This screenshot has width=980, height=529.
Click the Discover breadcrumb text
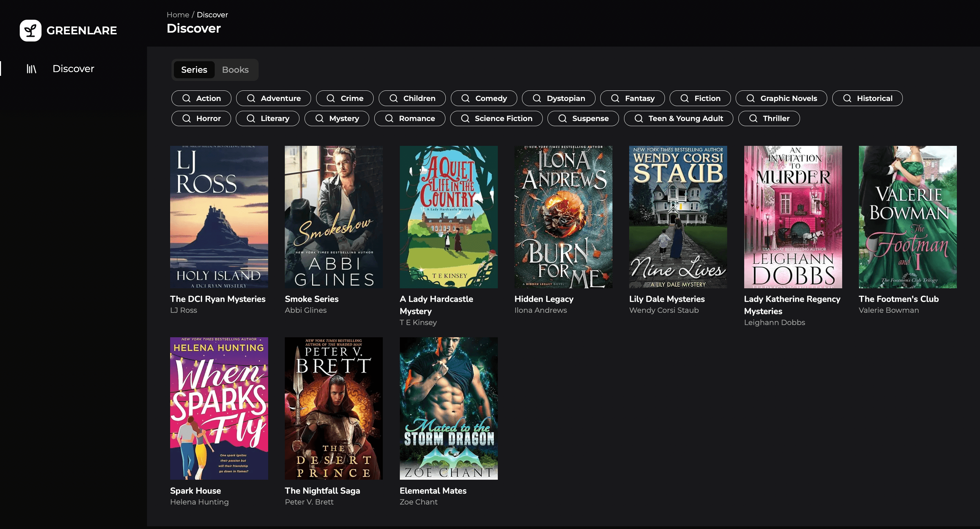coord(212,15)
